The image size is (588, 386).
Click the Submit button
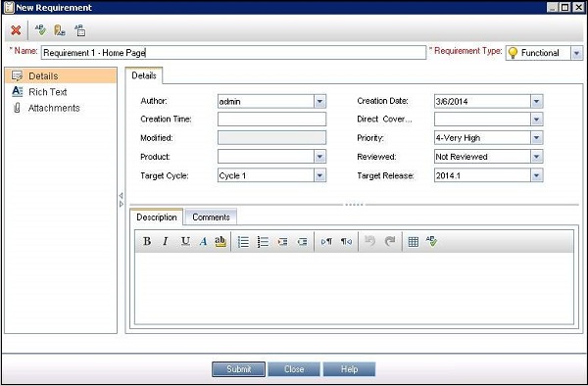tap(238, 369)
